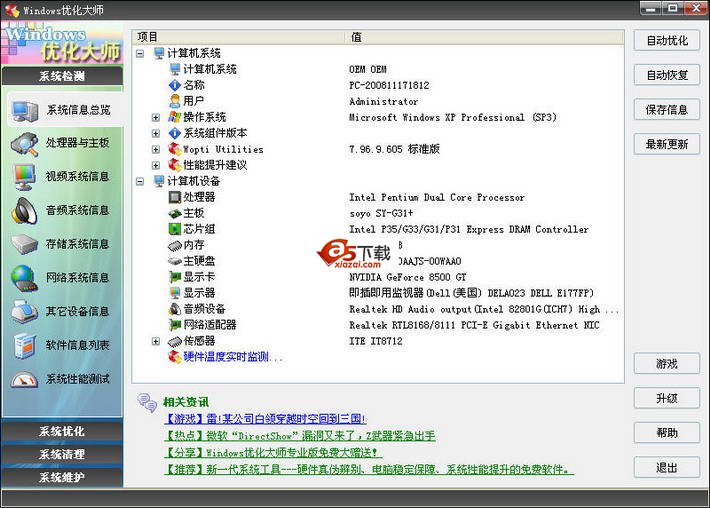Click the 值 column header
The image size is (710, 508).
485,37
